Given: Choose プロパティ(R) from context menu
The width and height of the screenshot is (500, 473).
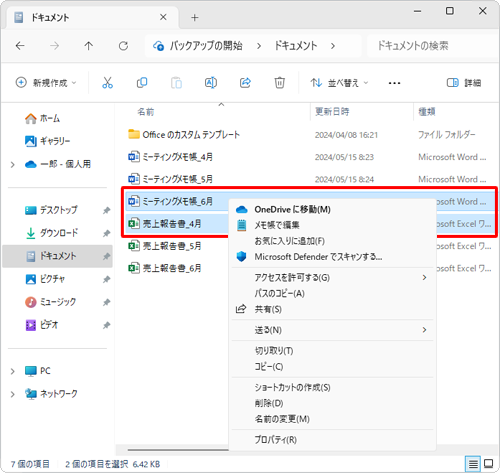Looking at the screenshot, I should (x=332, y=440).
